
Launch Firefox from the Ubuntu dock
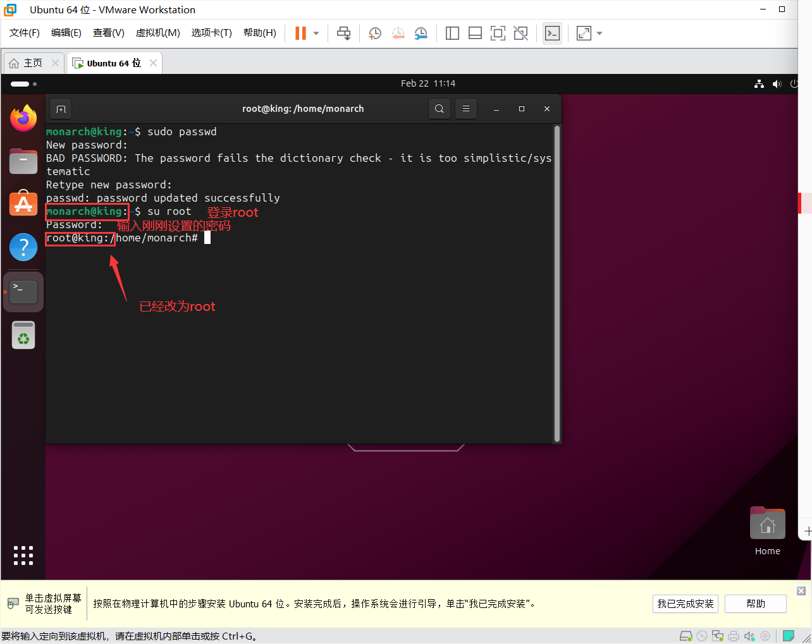pos(23,118)
